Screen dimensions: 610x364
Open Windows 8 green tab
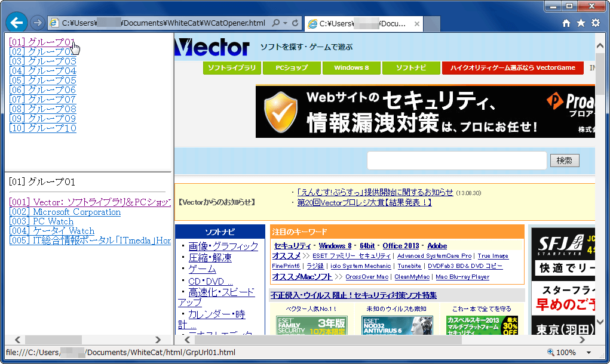pyautogui.click(x=351, y=67)
